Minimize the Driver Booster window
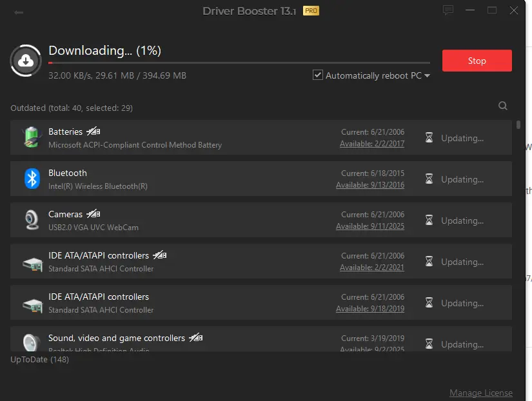 coord(470,10)
